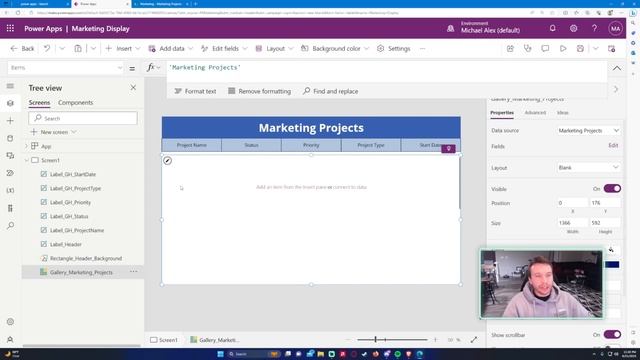Open the Data cylinder icon in left rail
The height and width of the screenshot is (360, 640).
[x=10, y=138]
